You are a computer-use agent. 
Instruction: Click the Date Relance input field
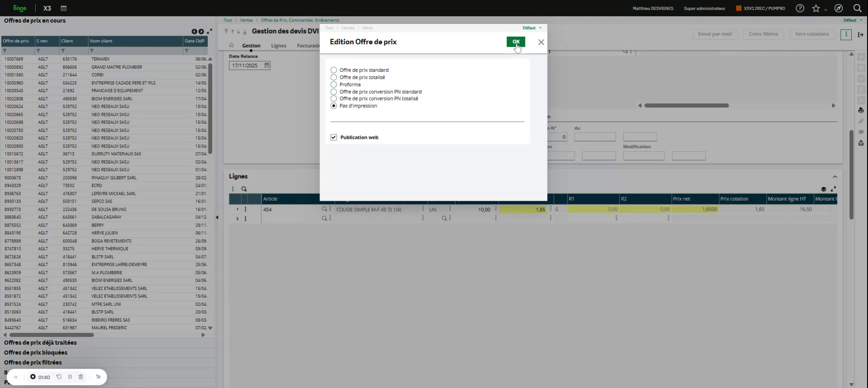click(x=246, y=66)
